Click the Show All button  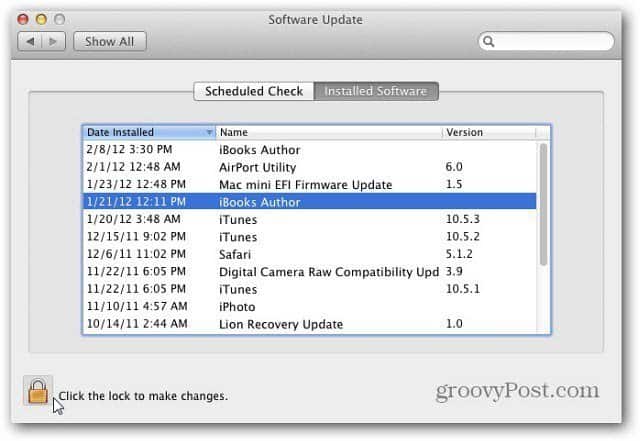[x=109, y=41]
